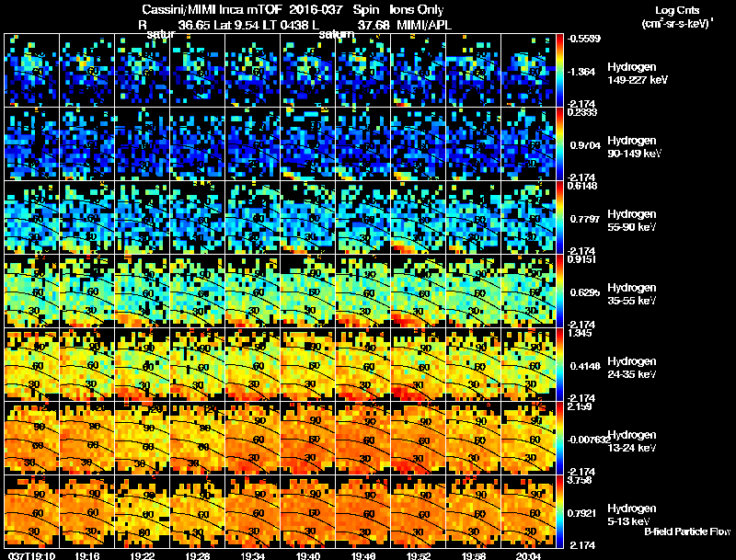
Task: Click the 0.6148 color scale value
Action: click(x=582, y=186)
